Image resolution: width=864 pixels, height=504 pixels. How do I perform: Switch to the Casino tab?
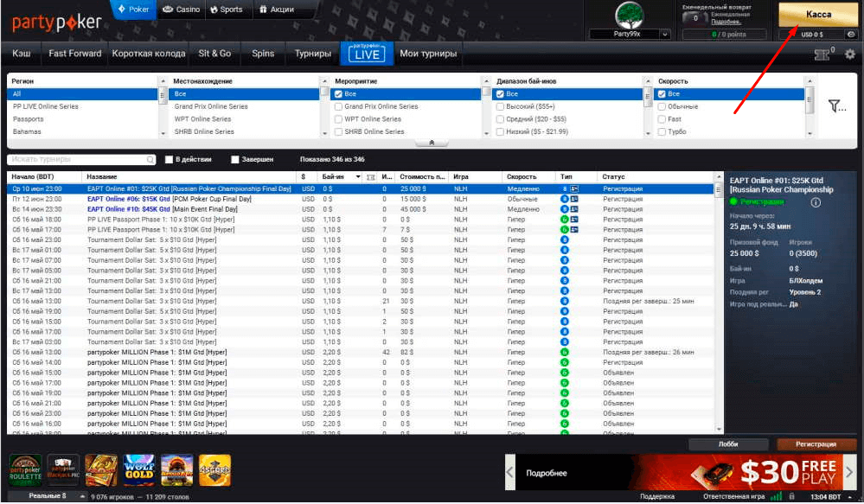(182, 10)
